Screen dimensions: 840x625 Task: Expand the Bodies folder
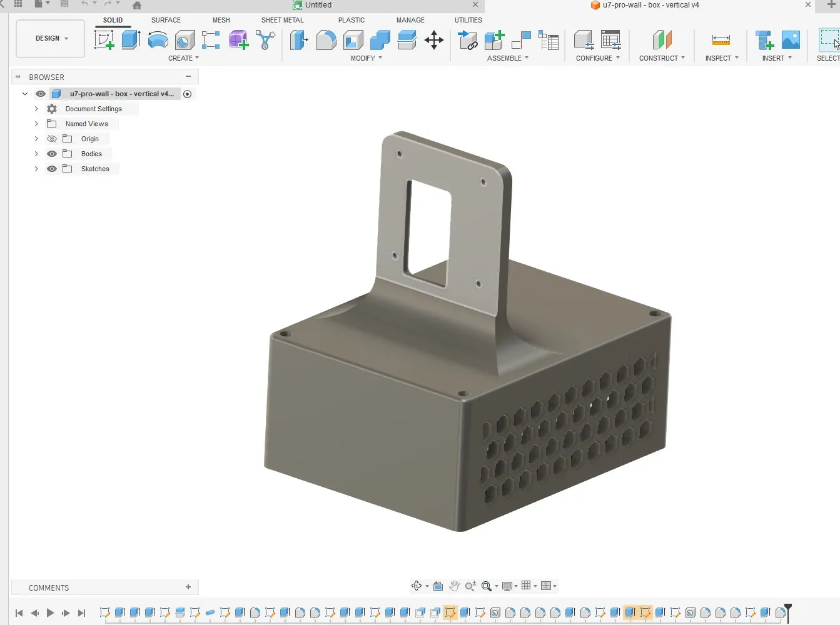pos(36,154)
